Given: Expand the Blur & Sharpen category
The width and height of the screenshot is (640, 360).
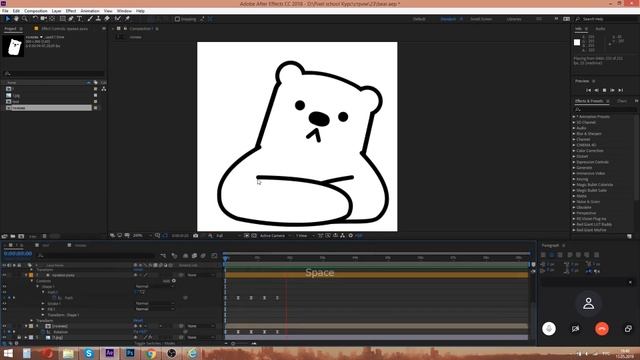Looking at the screenshot, I should tap(574, 134).
